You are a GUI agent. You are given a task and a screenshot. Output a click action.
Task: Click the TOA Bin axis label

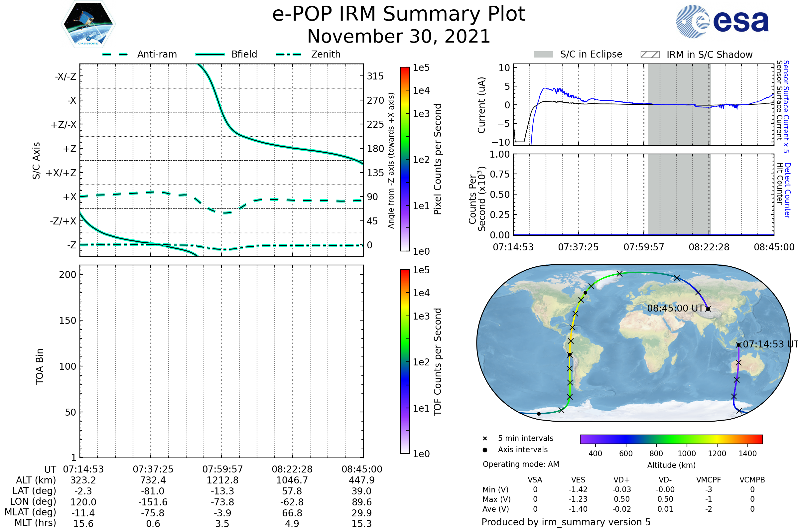(x=40, y=366)
